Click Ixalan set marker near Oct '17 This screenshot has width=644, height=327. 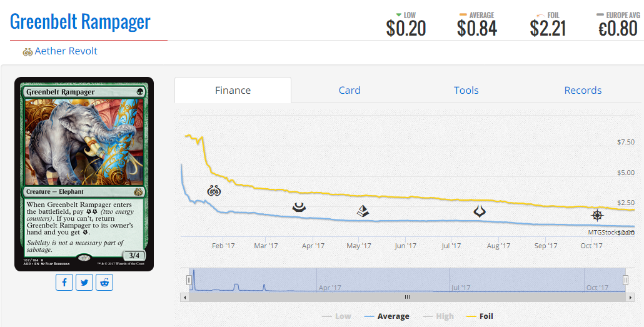598,215
